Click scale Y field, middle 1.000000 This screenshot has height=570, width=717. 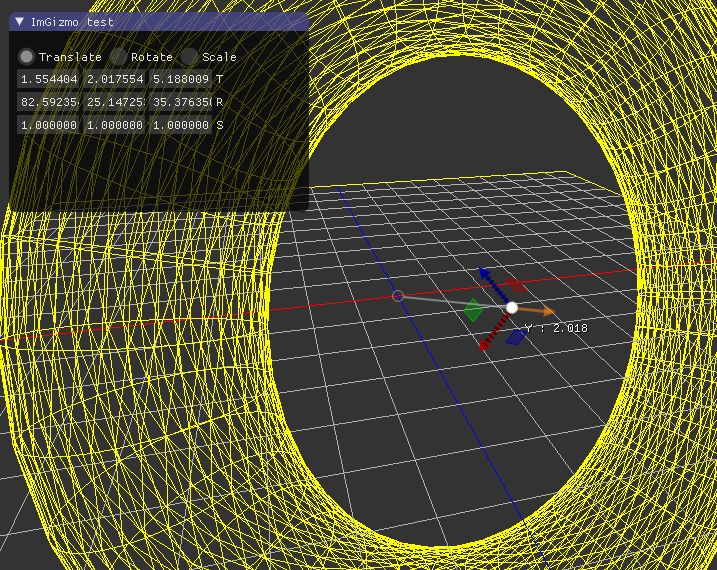tap(114, 125)
